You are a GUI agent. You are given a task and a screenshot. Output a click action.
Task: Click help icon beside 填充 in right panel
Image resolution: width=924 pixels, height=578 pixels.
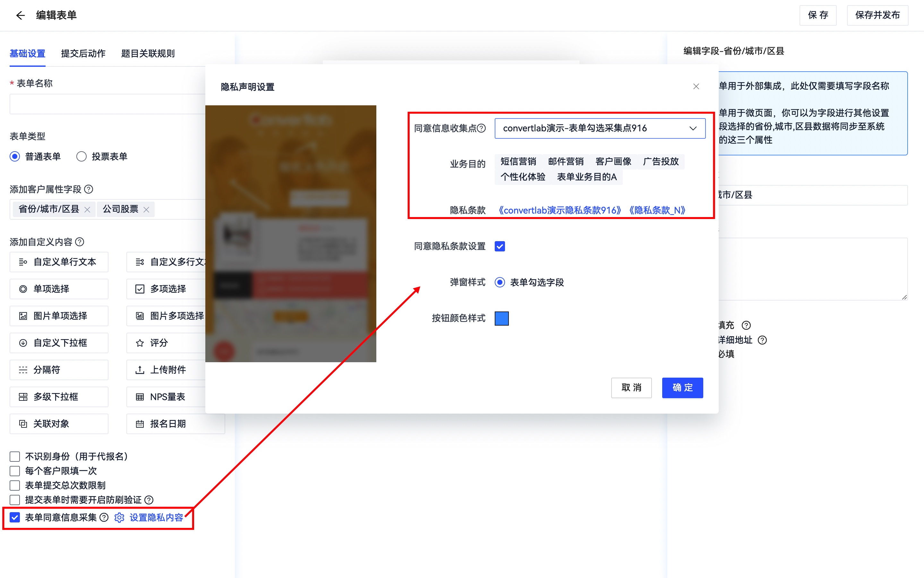tap(746, 325)
